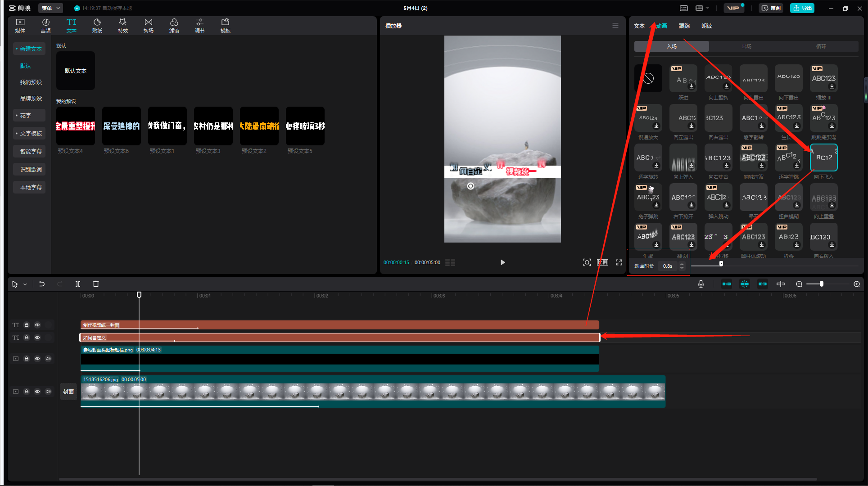The height and width of the screenshot is (486, 868).
Task: Mute the 1518516206.jpg main video track
Action: [48, 391]
